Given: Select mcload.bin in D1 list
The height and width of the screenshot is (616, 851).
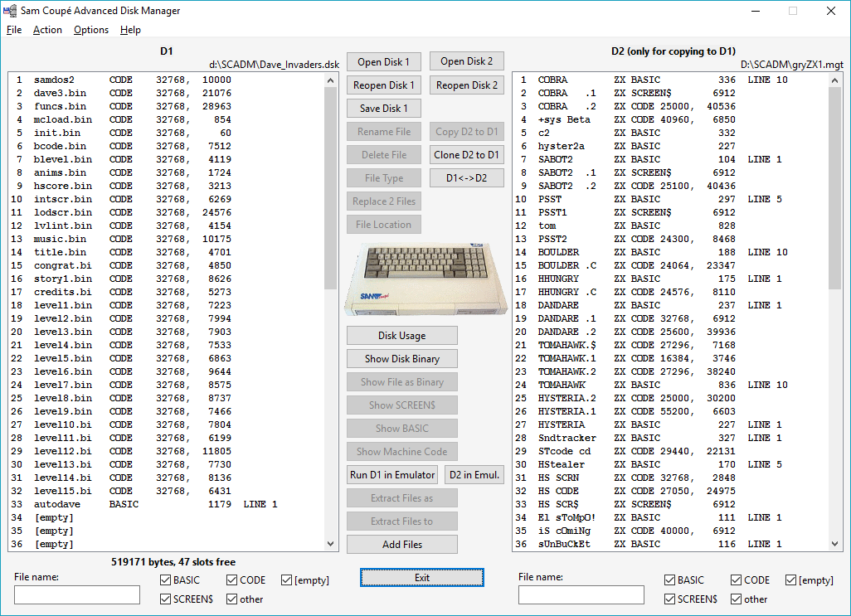Looking at the screenshot, I should (166, 119).
